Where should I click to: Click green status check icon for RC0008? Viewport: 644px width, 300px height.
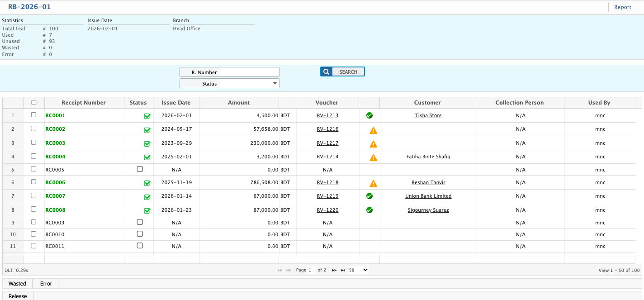click(x=147, y=211)
